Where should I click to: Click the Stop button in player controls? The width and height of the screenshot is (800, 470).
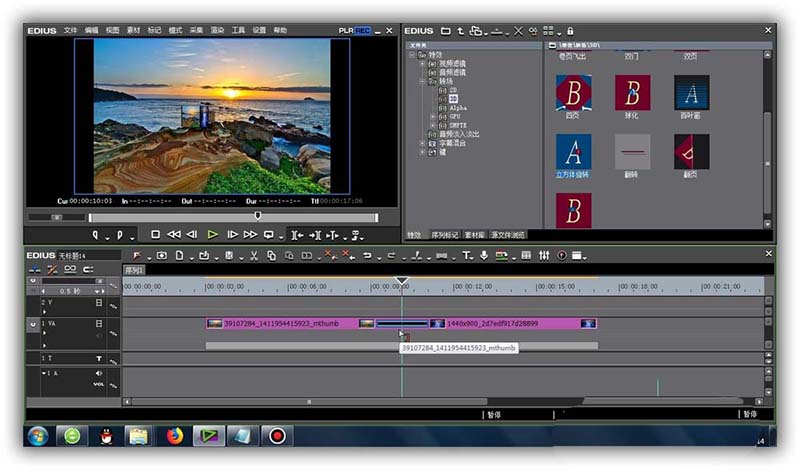tap(156, 235)
